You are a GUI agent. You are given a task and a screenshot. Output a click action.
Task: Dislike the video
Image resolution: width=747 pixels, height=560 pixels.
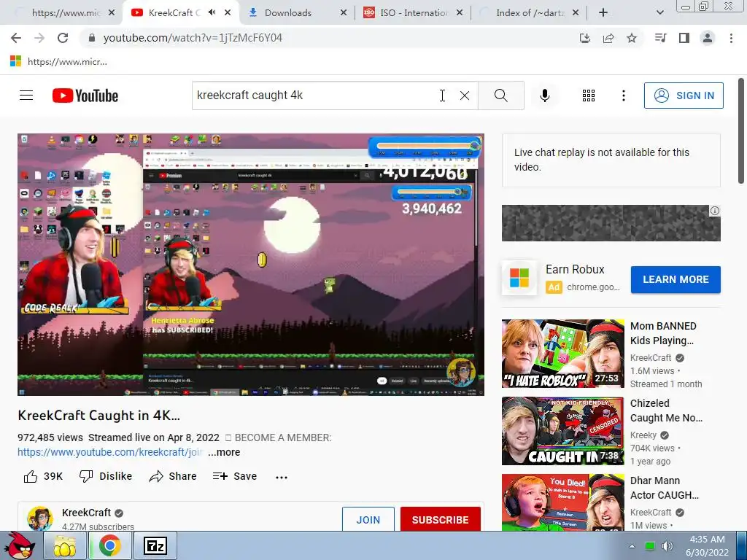[x=106, y=476]
